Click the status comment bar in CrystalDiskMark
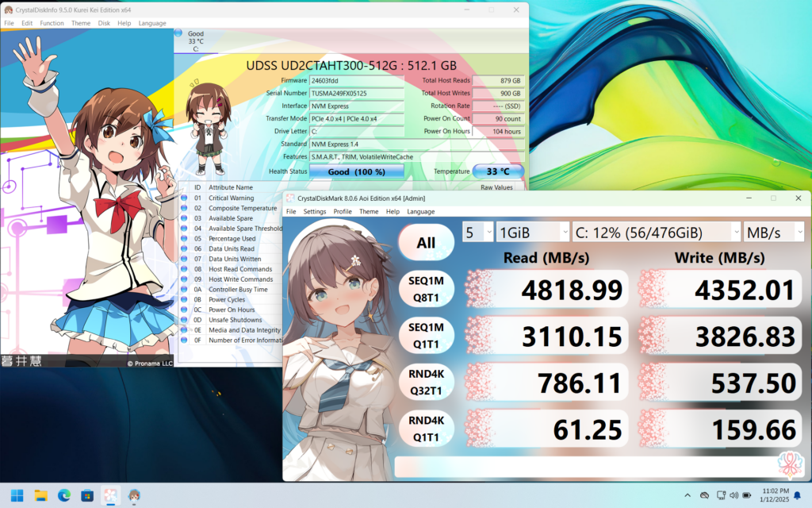Viewport: 812px width, 508px height. click(585, 467)
